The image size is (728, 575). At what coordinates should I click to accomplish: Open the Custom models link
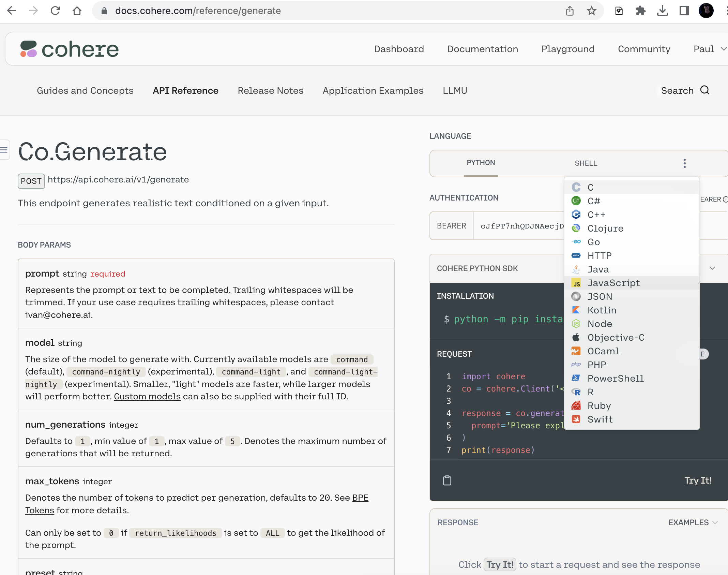(x=147, y=396)
